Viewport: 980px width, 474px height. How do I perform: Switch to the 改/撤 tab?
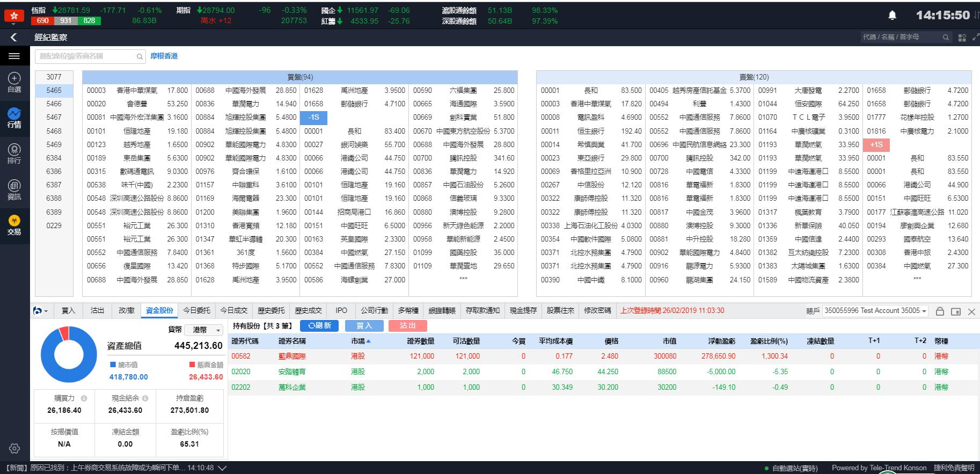pyautogui.click(x=126, y=310)
